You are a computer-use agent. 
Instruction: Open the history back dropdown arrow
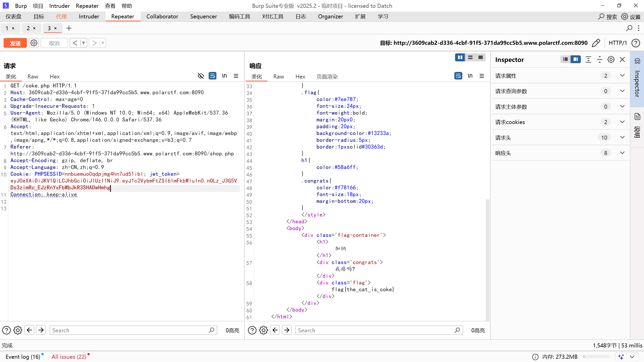click(83, 43)
